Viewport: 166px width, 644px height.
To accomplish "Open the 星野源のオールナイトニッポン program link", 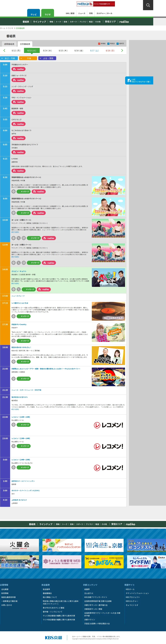I will tap(23, 481).
